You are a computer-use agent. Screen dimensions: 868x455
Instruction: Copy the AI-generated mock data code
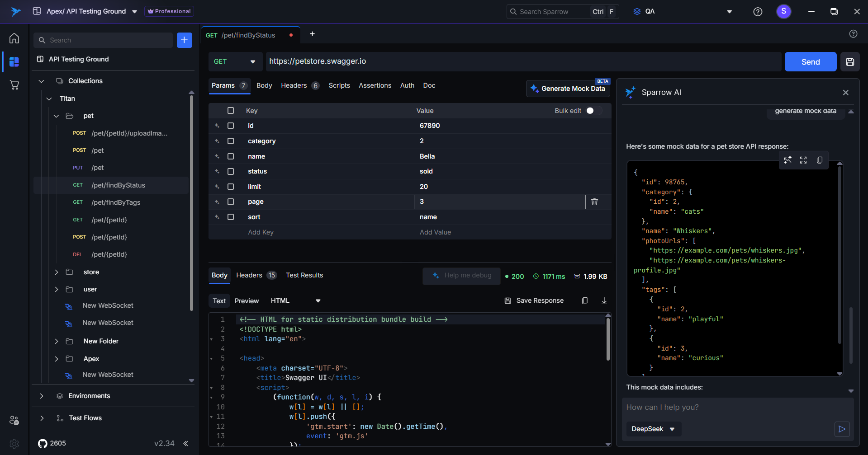point(819,160)
